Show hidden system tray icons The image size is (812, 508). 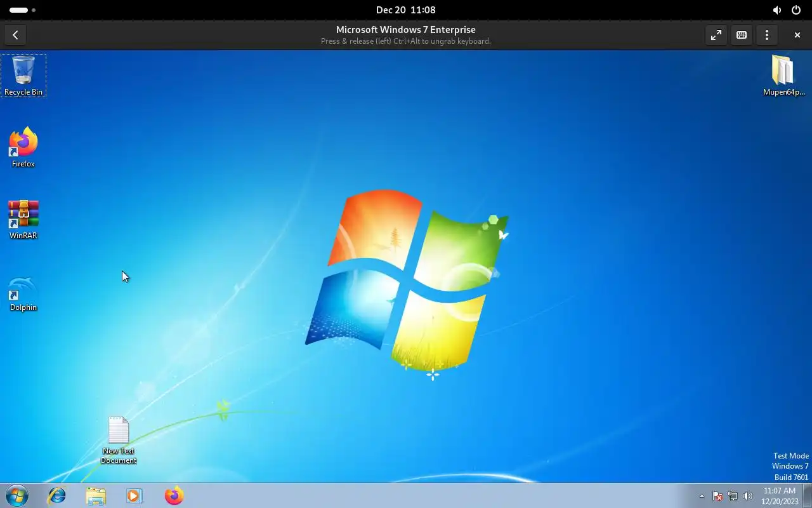click(x=702, y=496)
